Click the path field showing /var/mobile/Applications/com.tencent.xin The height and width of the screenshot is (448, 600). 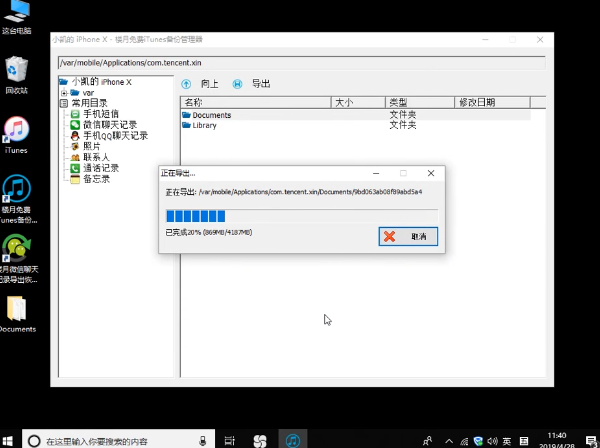coord(302,63)
